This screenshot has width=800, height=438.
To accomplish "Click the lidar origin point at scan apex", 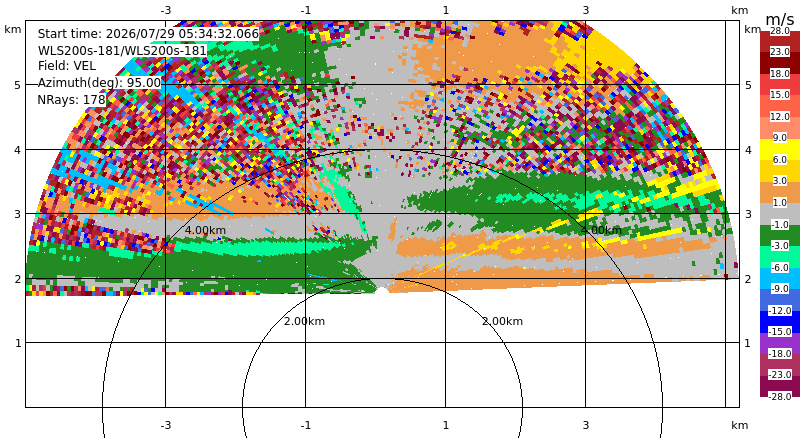I will point(382,291).
